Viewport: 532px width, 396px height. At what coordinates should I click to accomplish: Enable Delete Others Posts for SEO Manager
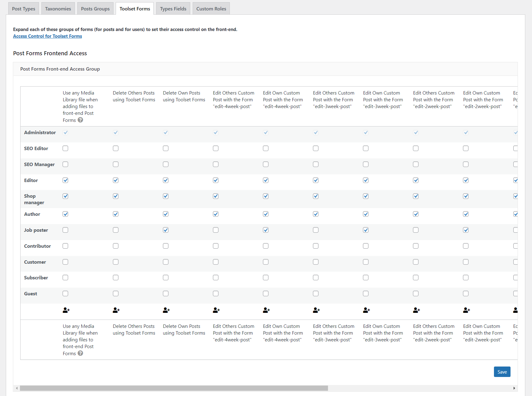pos(116,164)
